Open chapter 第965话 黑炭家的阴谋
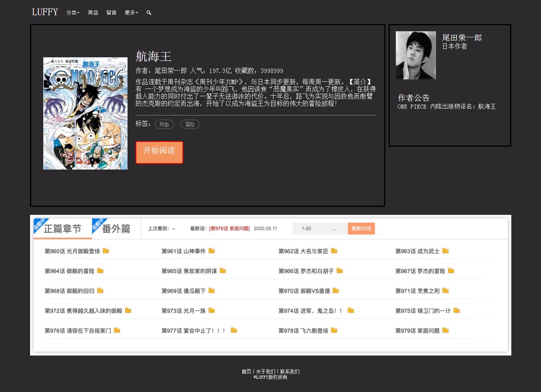Viewport: 541px width, 392px height. (189, 271)
